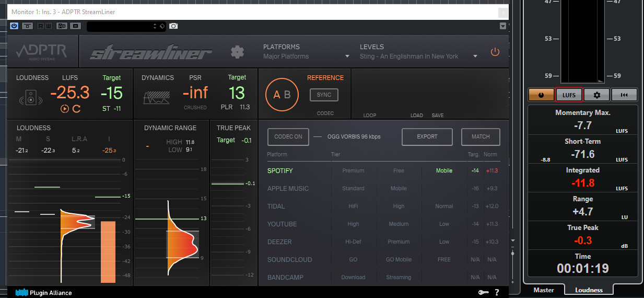Open StreamLiner settings gear

pyautogui.click(x=238, y=52)
